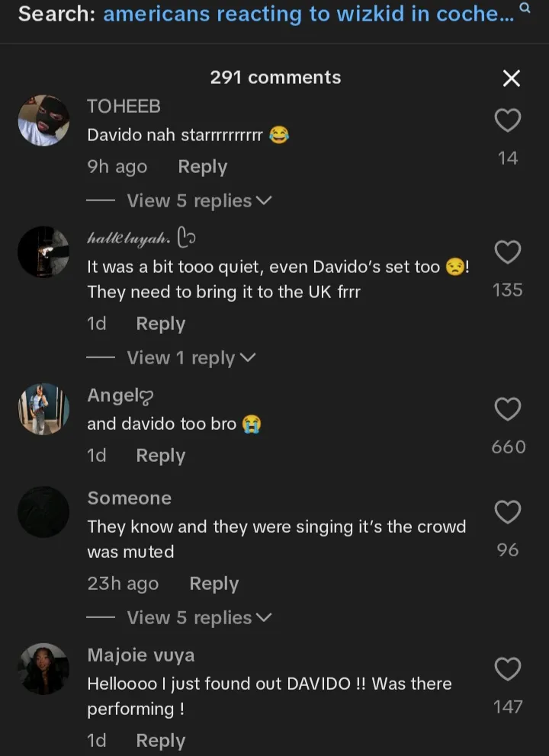Like TOHEEB's comment with the heart
This screenshot has width=549, height=756.
pyautogui.click(x=508, y=120)
